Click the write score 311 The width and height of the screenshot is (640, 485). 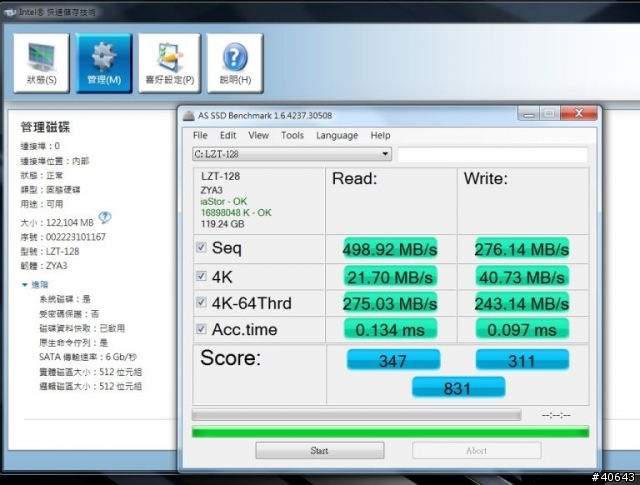(x=522, y=360)
